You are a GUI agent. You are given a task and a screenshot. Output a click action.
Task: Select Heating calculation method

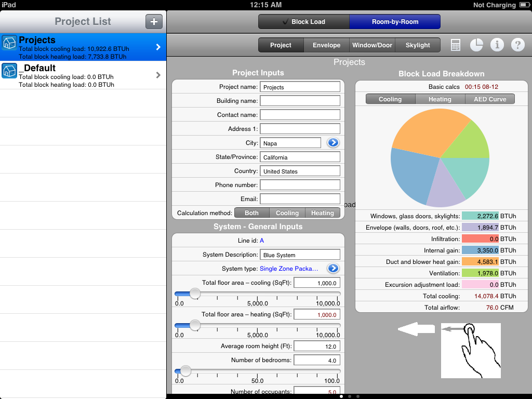tap(323, 212)
